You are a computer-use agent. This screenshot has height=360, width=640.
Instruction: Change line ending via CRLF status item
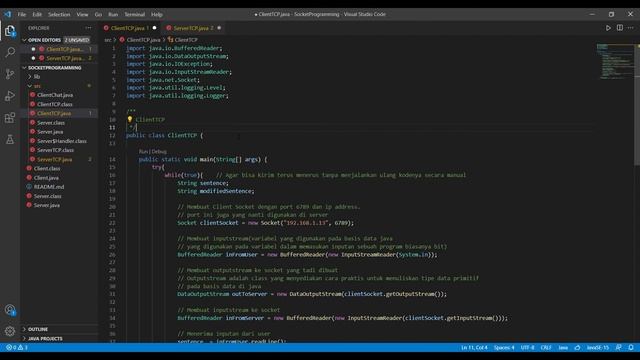pyautogui.click(x=546, y=348)
